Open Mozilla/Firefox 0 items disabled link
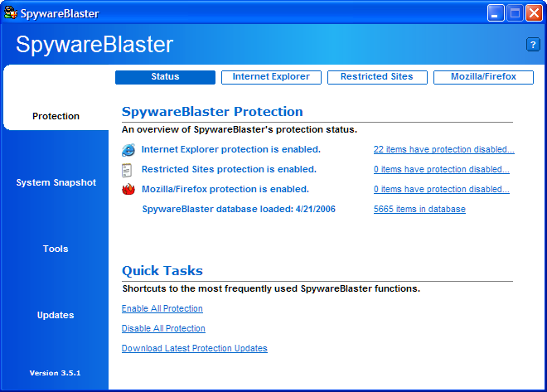This screenshot has width=547, height=392. [x=441, y=189]
